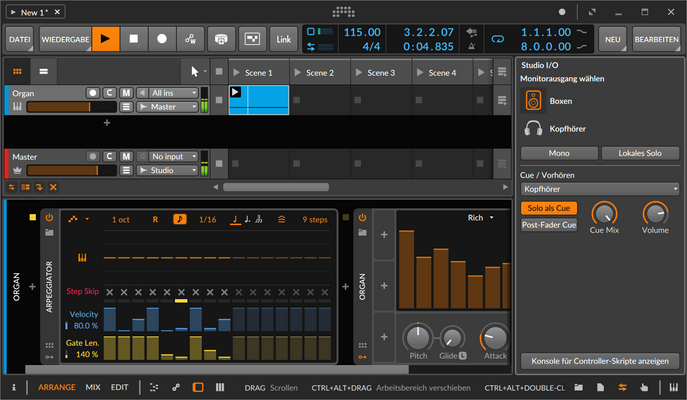Arm the Organ track for recording

[92, 93]
